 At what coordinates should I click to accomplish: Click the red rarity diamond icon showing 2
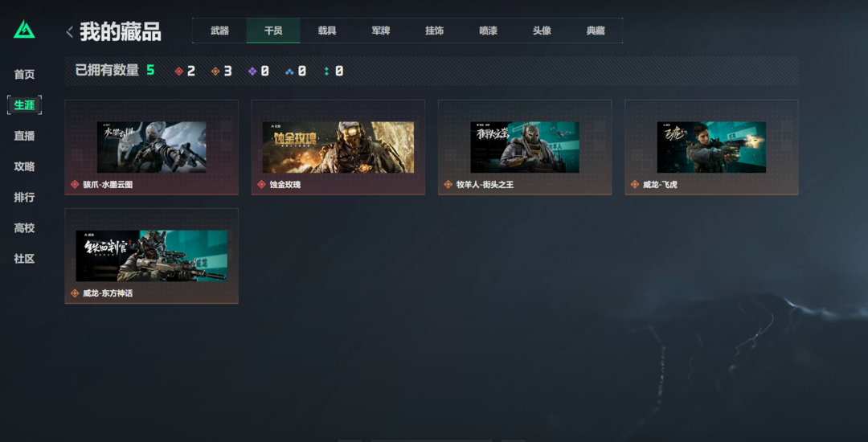tap(178, 71)
